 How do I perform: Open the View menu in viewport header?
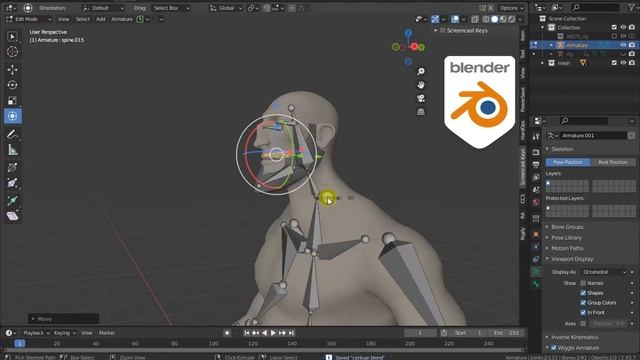tap(63, 19)
